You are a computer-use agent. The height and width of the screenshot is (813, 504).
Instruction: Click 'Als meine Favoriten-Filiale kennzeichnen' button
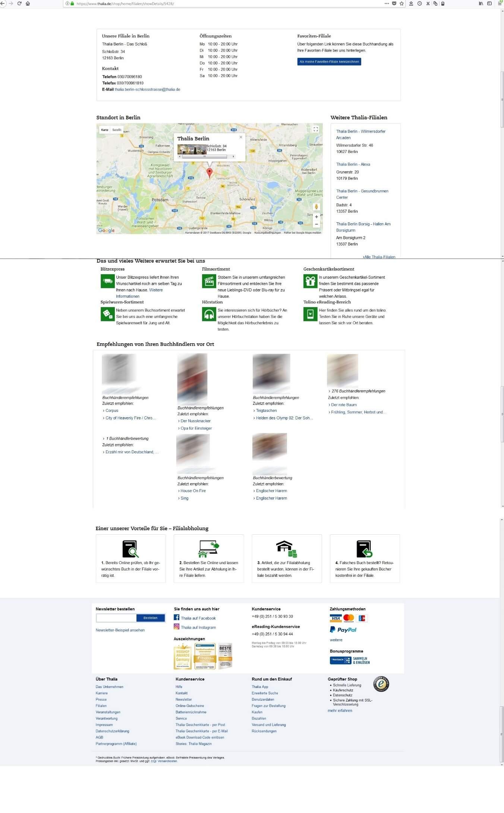pos(329,62)
